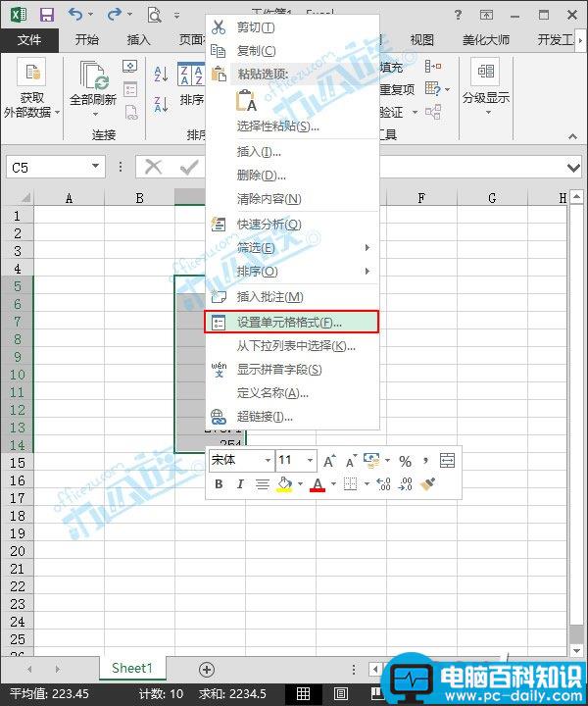Click the Get External Data icon

31,72
